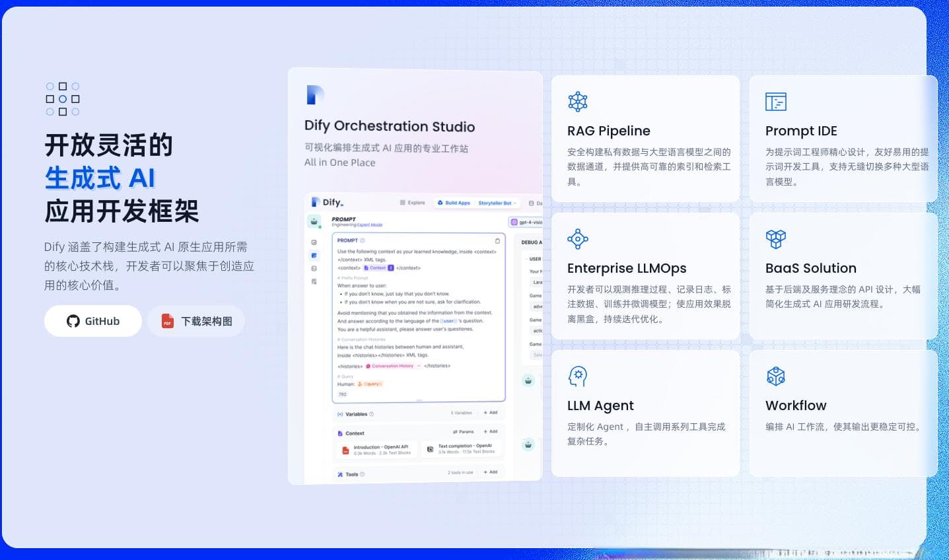Click the All in One Place subtitle

tap(339, 162)
